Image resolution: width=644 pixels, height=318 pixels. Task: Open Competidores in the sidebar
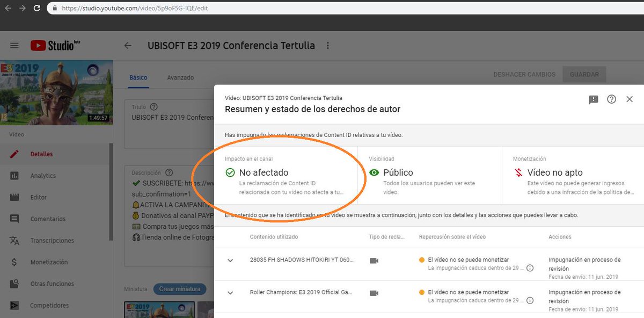click(49, 306)
